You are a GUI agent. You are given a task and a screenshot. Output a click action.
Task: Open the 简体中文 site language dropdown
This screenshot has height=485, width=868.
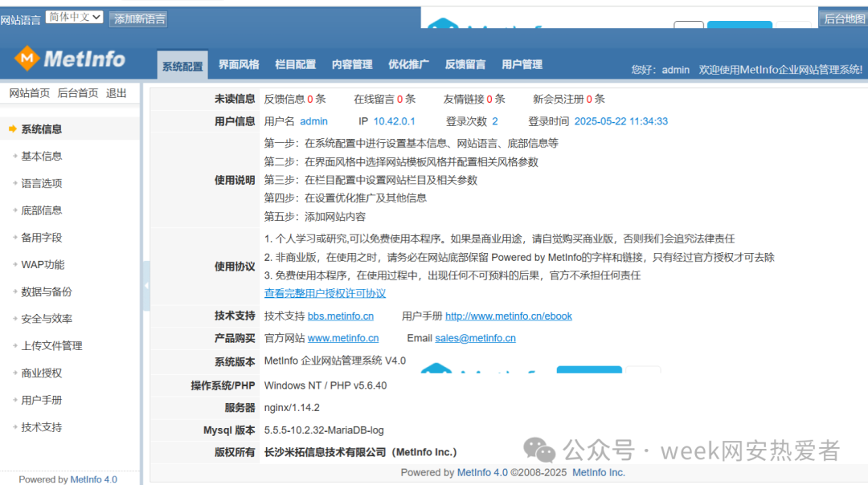74,17
